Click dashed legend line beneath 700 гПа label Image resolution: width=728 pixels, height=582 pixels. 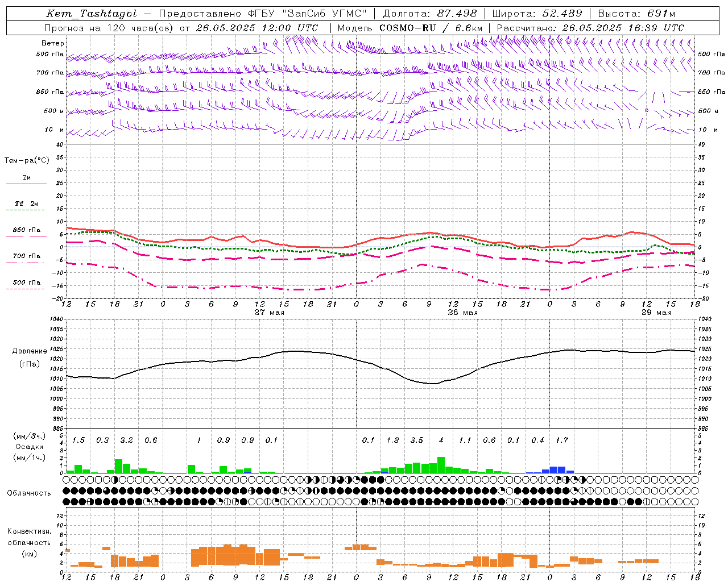(26, 263)
